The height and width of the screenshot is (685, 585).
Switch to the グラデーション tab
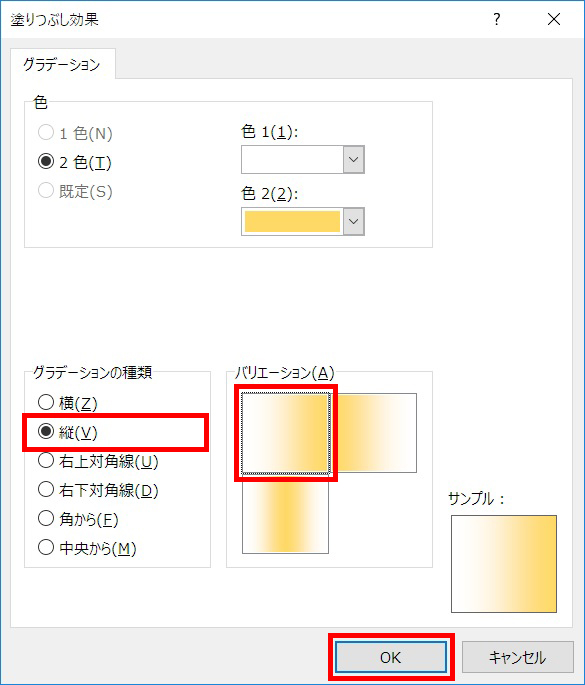click(x=62, y=65)
